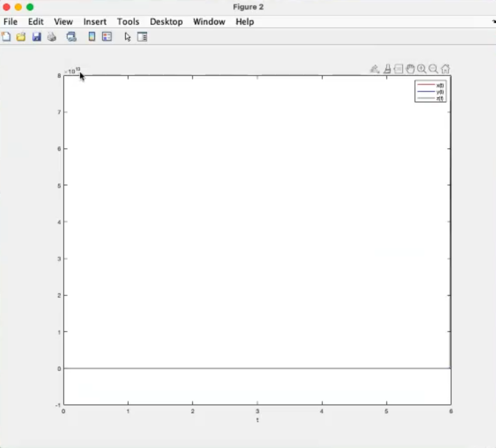
Task: Click the red x(t) line in the legend
Action: tap(425, 85)
